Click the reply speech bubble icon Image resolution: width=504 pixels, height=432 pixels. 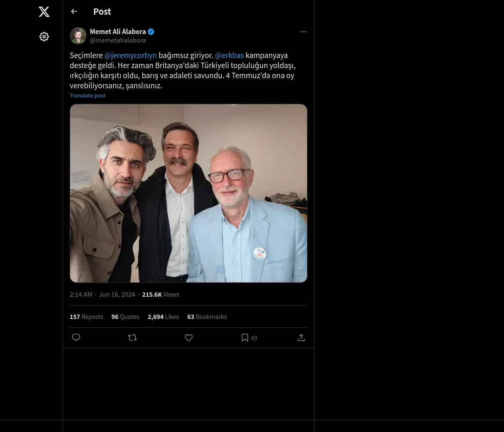[76, 337]
